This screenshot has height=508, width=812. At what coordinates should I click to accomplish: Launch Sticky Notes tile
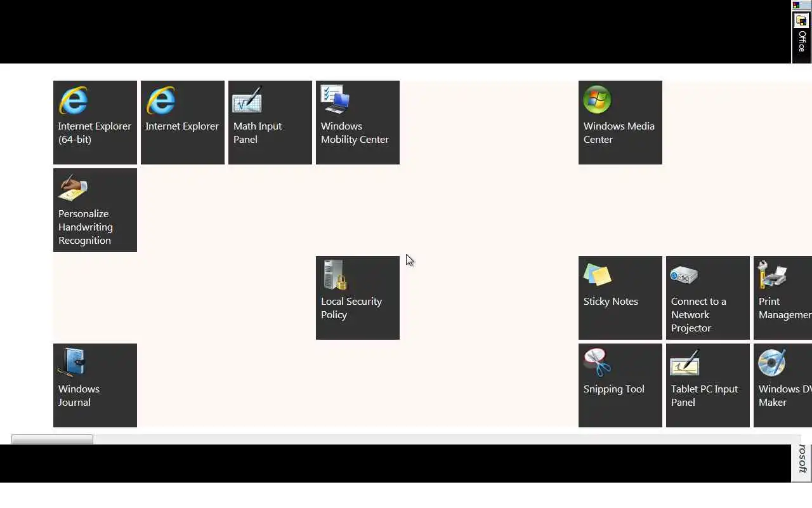tap(620, 298)
